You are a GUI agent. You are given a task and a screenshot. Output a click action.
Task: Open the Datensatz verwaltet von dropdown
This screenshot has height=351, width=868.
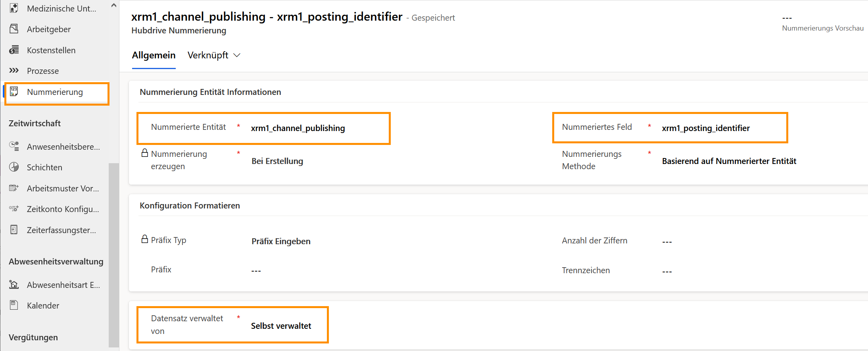coord(281,326)
